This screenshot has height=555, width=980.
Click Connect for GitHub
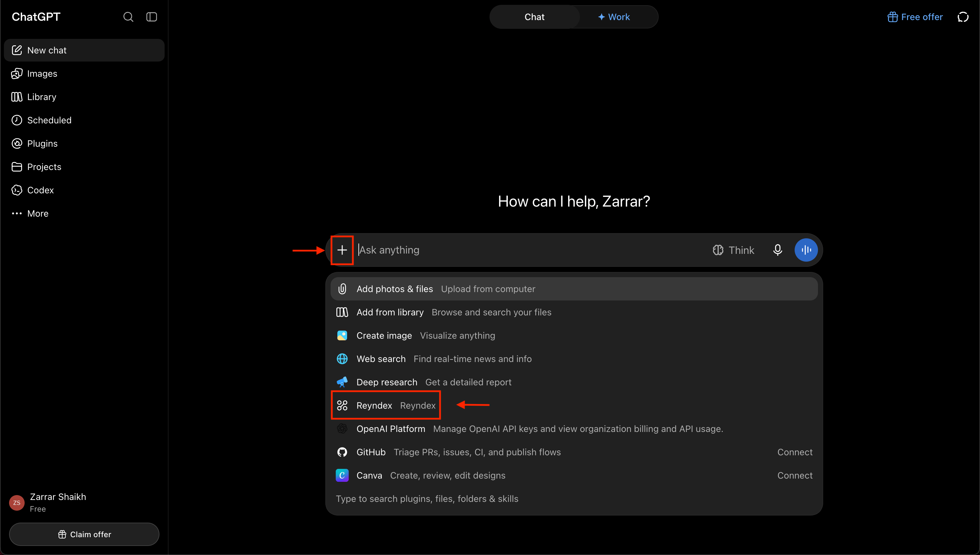coord(795,452)
